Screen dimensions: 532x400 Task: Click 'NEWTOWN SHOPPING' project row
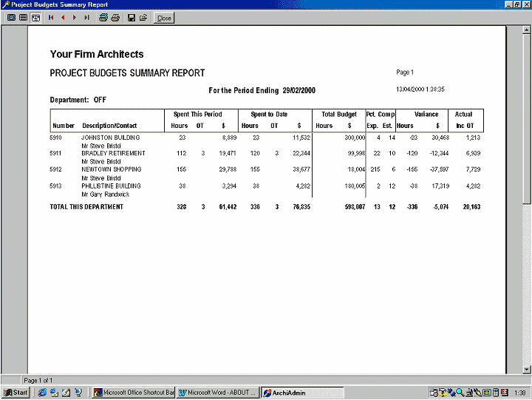pyautogui.click(x=112, y=169)
